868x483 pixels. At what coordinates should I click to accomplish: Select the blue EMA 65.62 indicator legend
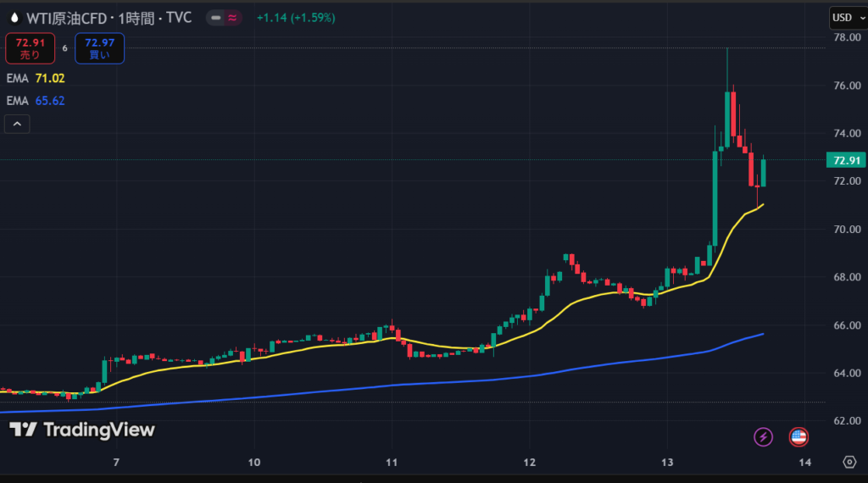pos(35,100)
